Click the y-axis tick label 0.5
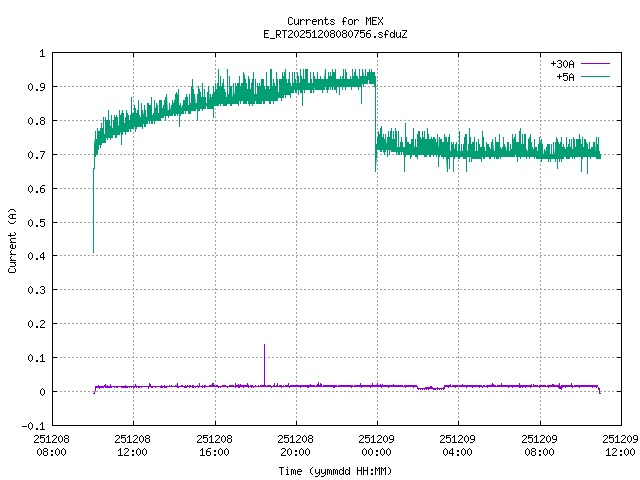 click(x=36, y=222)
